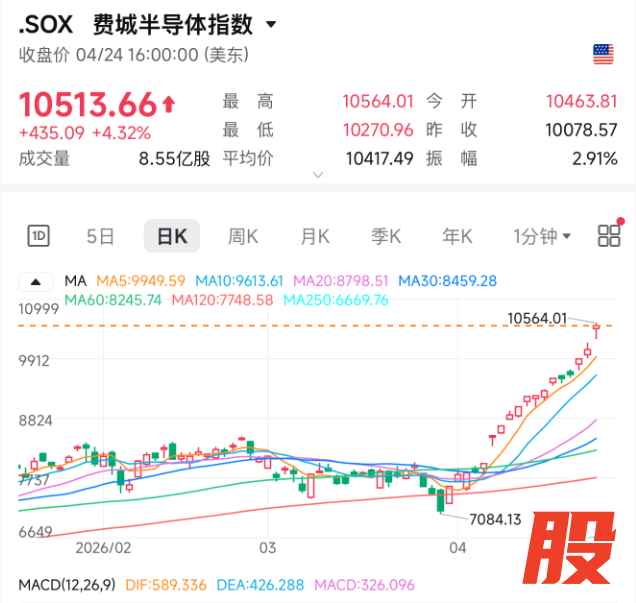
Task: Open the chart layout grid icon
Action: pos(609,236)
